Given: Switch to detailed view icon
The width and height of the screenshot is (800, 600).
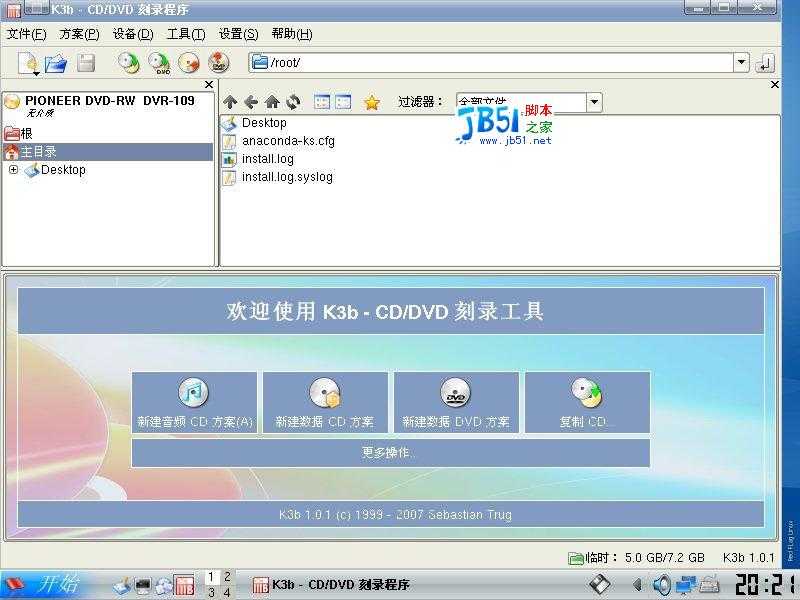Looking at the screenshot, I should [x=343, y=102].
